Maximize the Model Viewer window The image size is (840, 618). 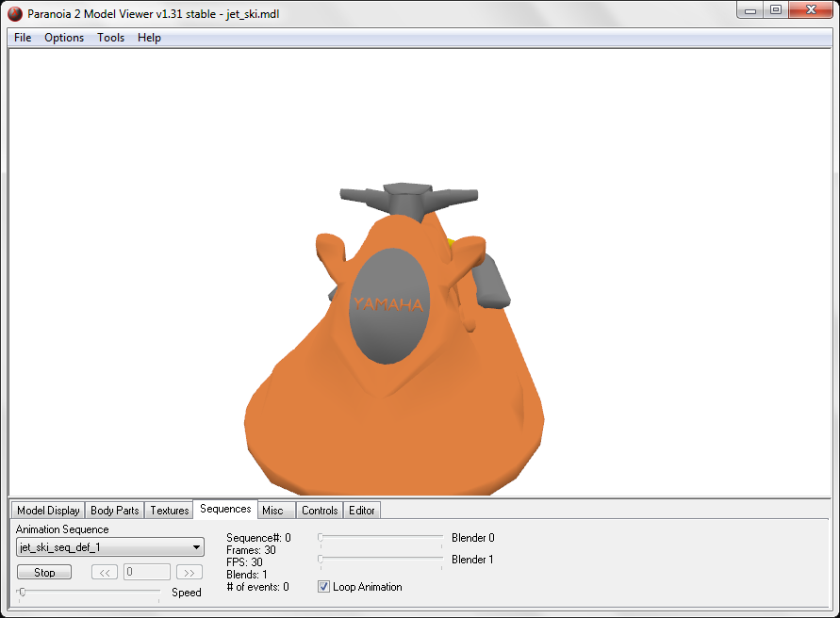tap(776, 10)
